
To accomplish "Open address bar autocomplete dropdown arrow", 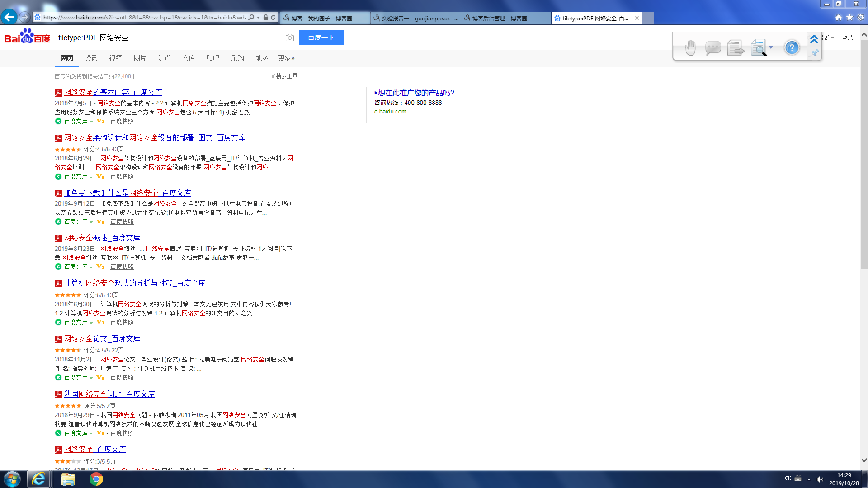I will 258,18.
